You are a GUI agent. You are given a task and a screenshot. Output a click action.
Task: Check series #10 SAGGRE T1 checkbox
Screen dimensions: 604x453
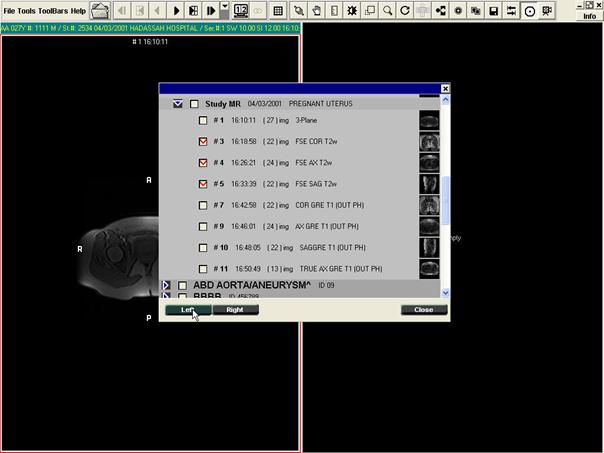pyautogui.click(x=203, y=248)
